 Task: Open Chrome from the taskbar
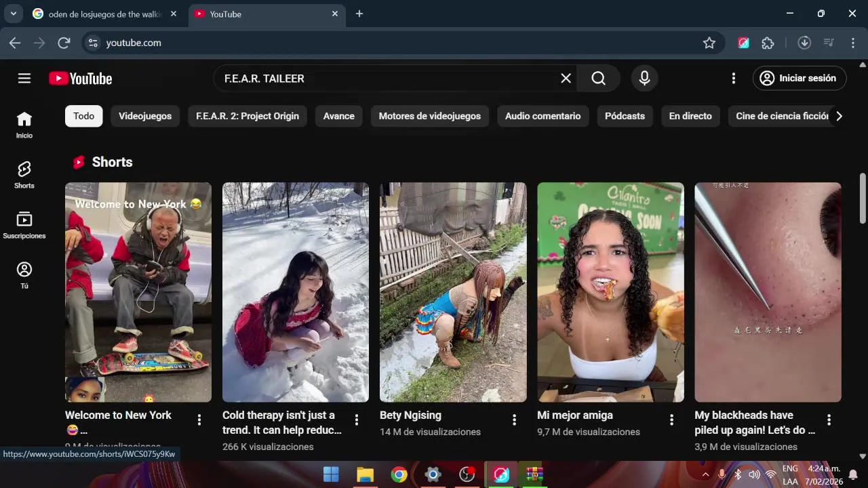399,474
